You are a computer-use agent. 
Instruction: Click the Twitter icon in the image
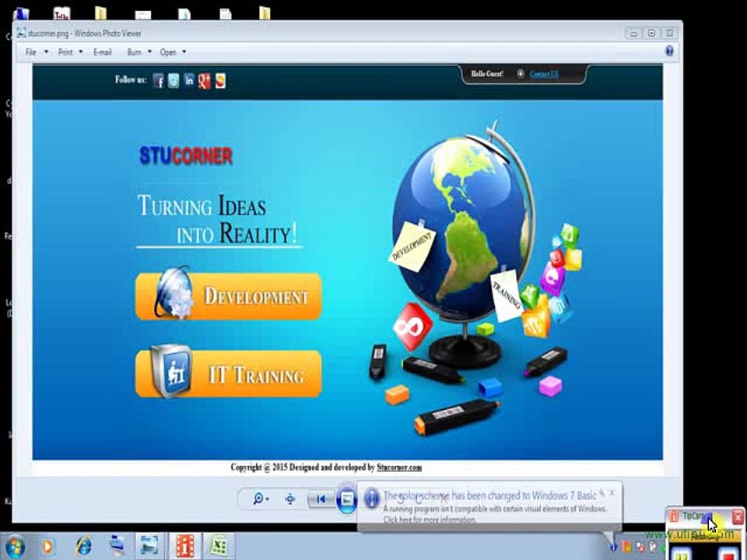[x=174, y=81]
